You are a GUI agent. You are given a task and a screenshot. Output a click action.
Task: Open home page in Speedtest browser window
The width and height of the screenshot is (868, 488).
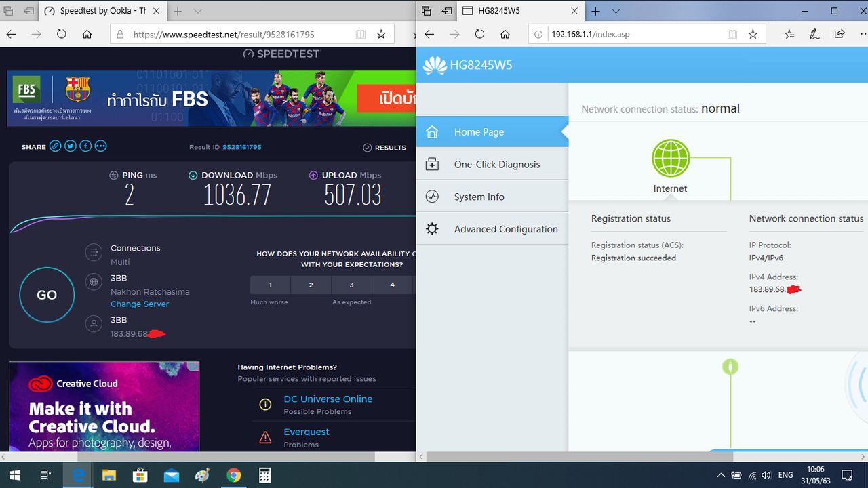pyautogui.click(x=87, y=34)
